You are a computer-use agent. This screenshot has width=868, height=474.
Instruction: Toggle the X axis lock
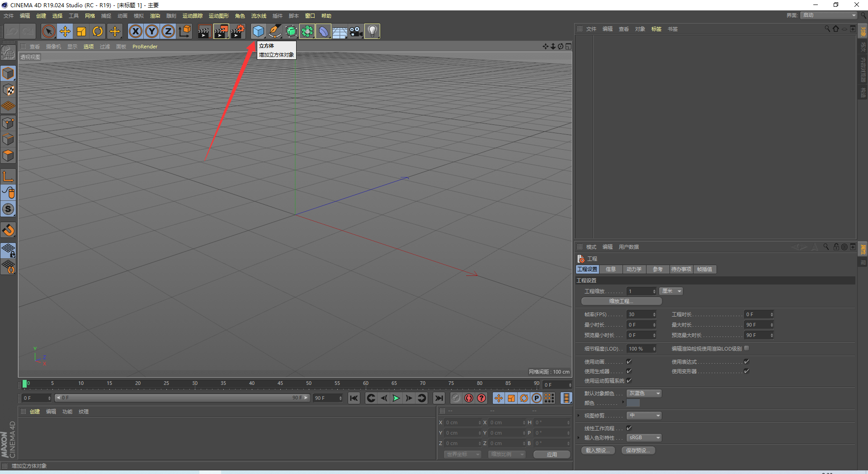(x=136, y=31)
